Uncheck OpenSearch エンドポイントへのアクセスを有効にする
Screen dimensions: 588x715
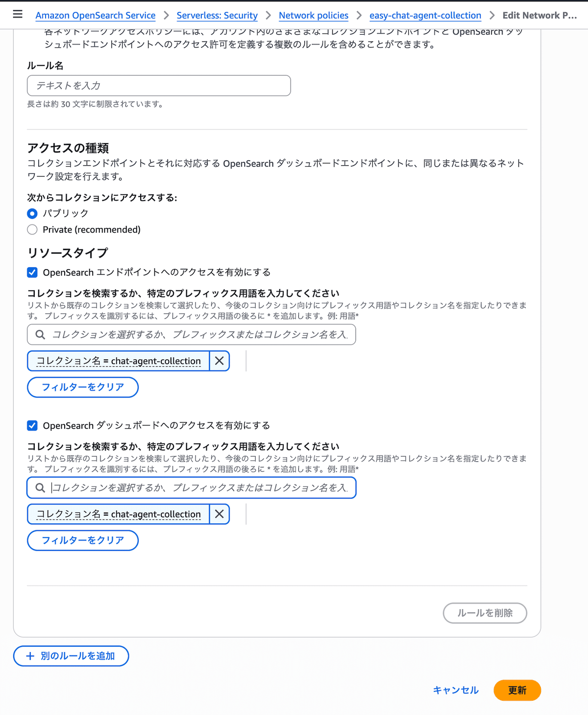(x=32, y=272)
